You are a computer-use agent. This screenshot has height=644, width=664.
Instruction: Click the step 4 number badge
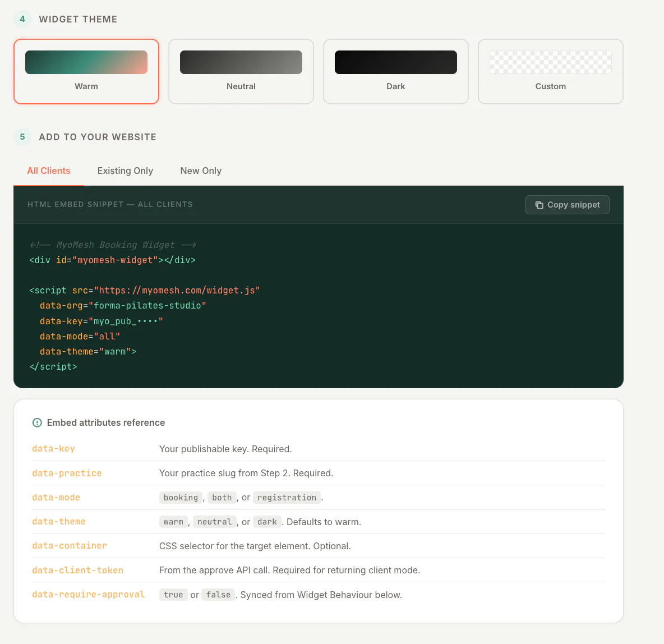(x=22, y=19)
